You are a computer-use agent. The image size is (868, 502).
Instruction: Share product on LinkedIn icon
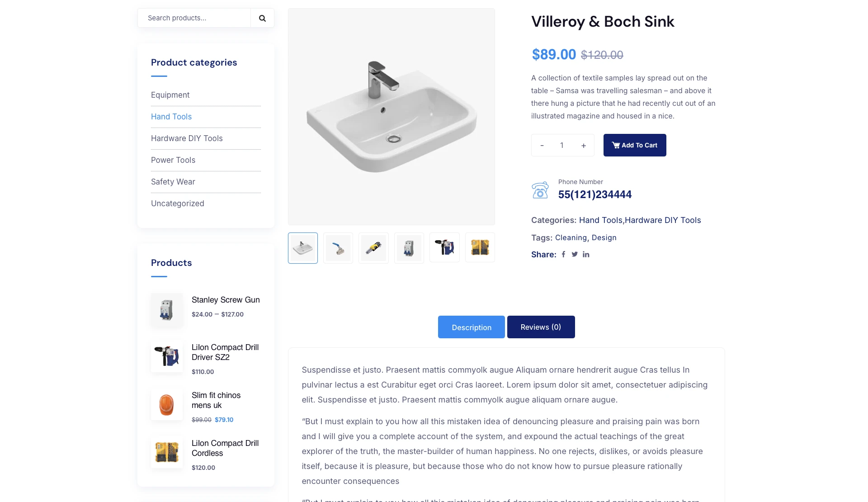pyautogui.click(x=586, y=255)
